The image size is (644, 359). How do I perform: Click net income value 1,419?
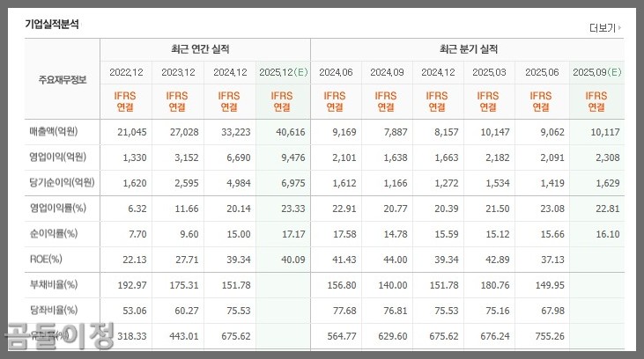click(552, 183)
